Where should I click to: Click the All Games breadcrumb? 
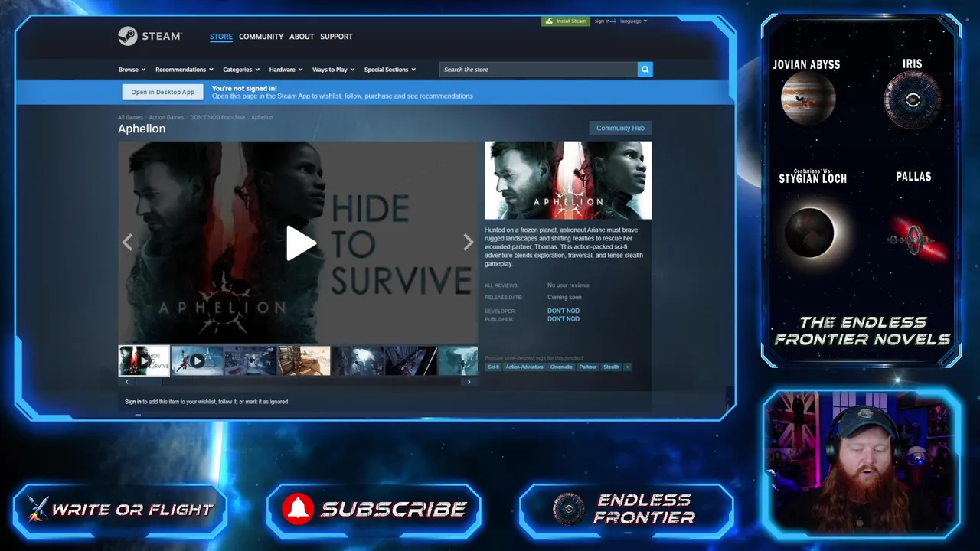[x=130, y=117]
